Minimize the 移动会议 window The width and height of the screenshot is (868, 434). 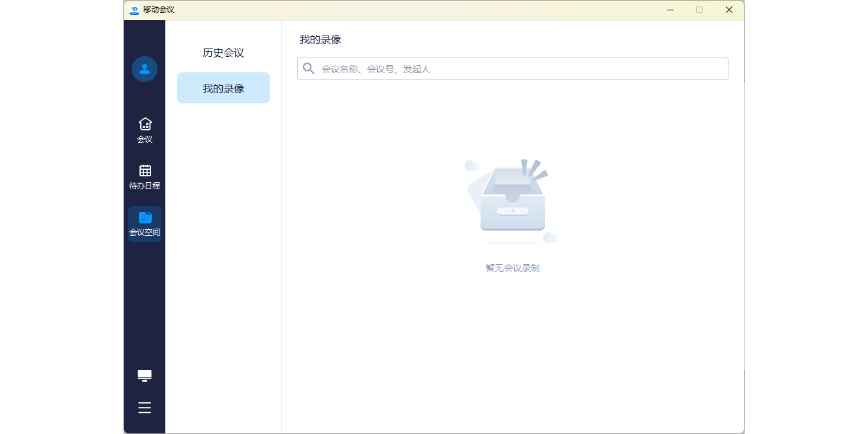[670, 10]
